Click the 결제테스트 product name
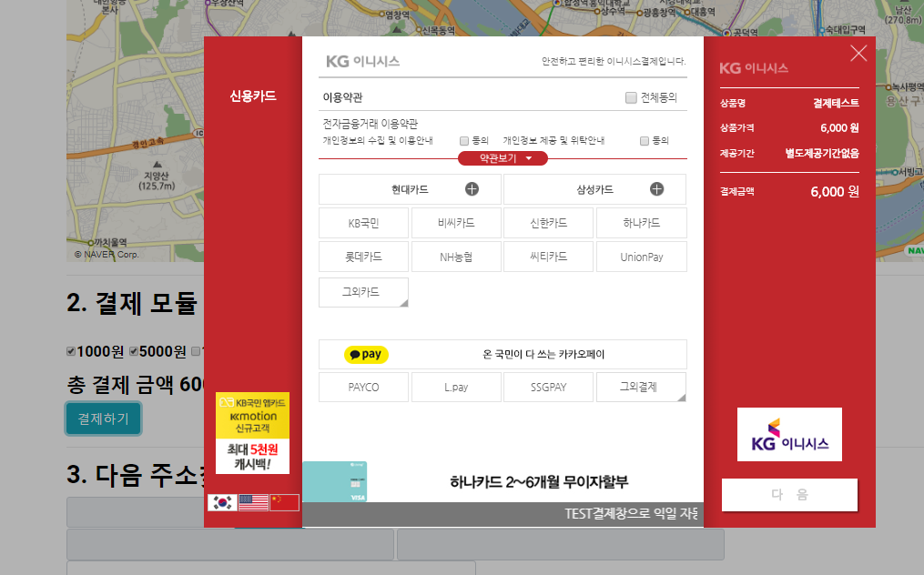 click(836, 103)
